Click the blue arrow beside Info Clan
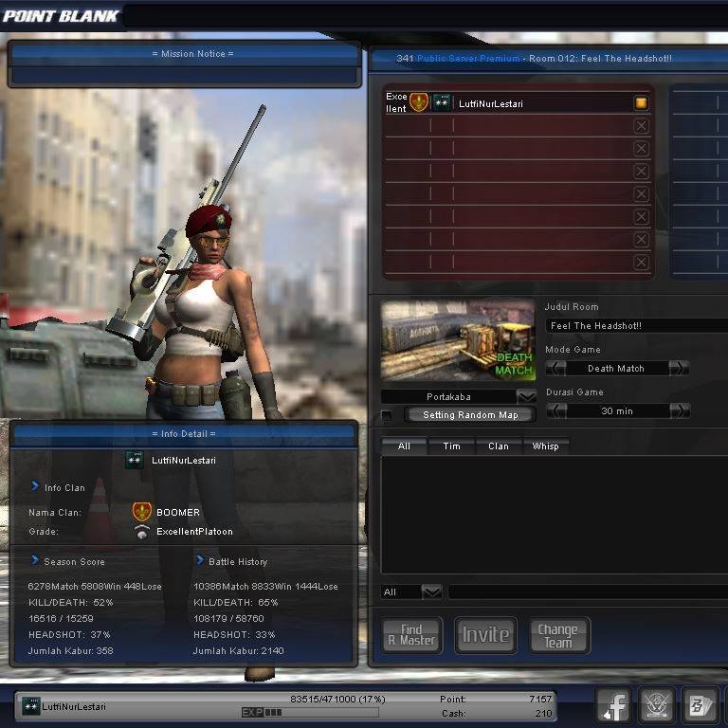 click(x=35, y=485)
